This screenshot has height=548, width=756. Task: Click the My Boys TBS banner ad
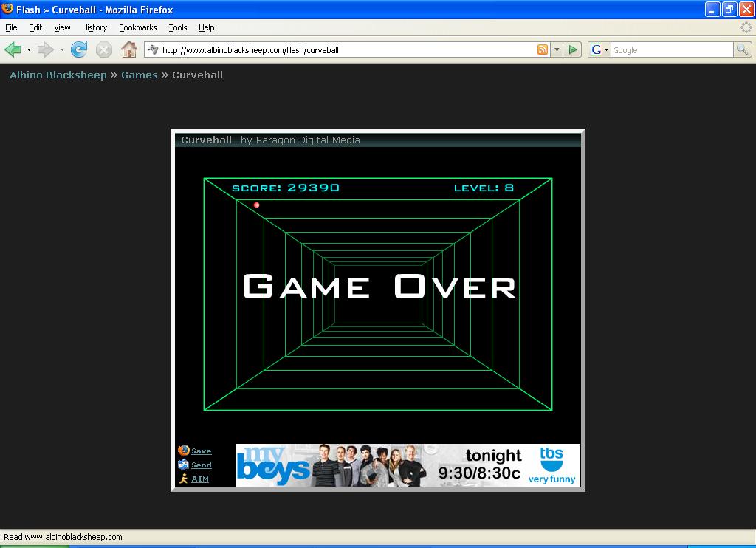coord(408,465)
